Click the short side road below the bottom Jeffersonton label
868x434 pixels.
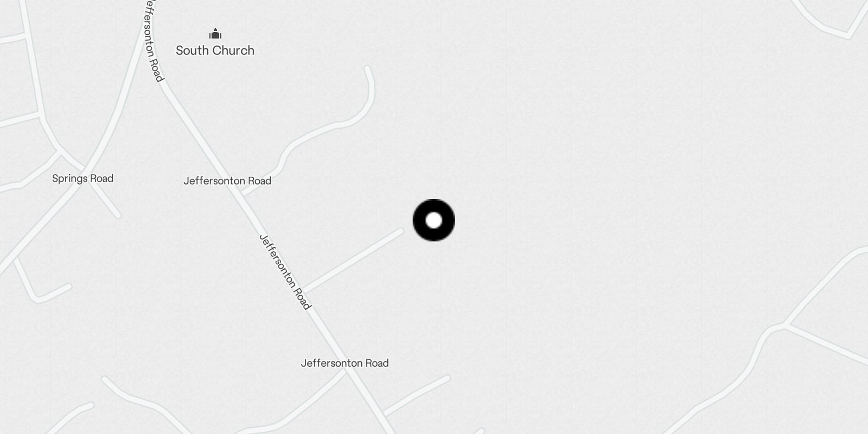pyautogui.click(x=415, y=395)
